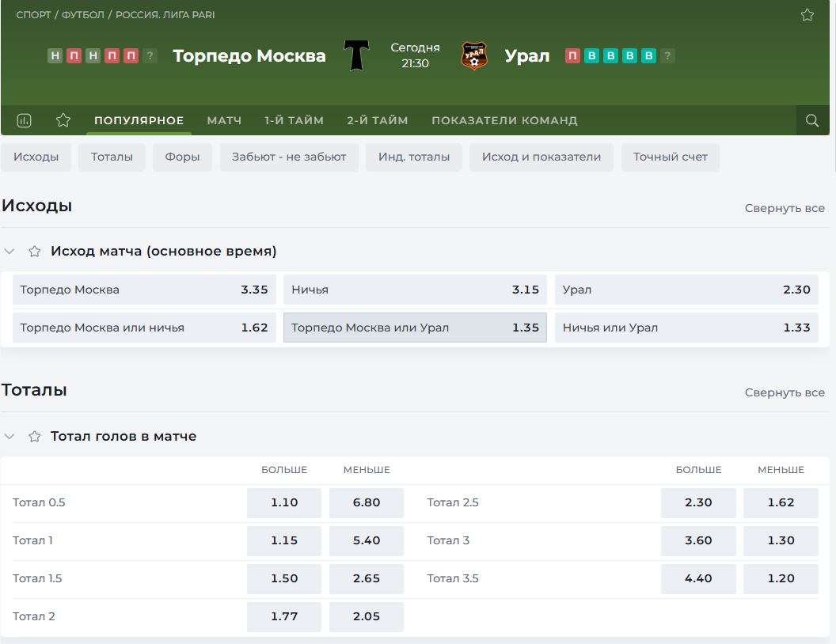Collapse the Тотал голов в матче chevron
The height and width of the screenshot is (644, 836).
(9, 437)
